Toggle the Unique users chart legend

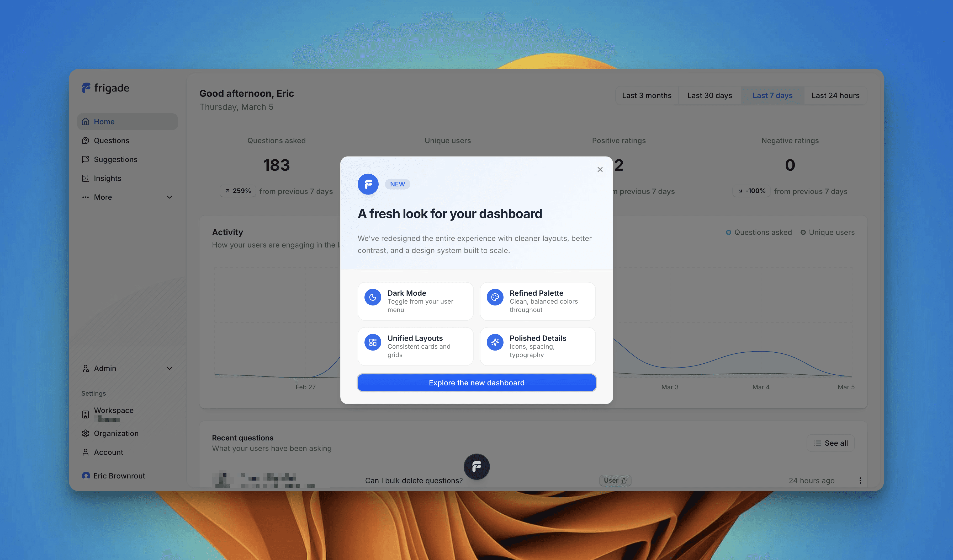827,232
